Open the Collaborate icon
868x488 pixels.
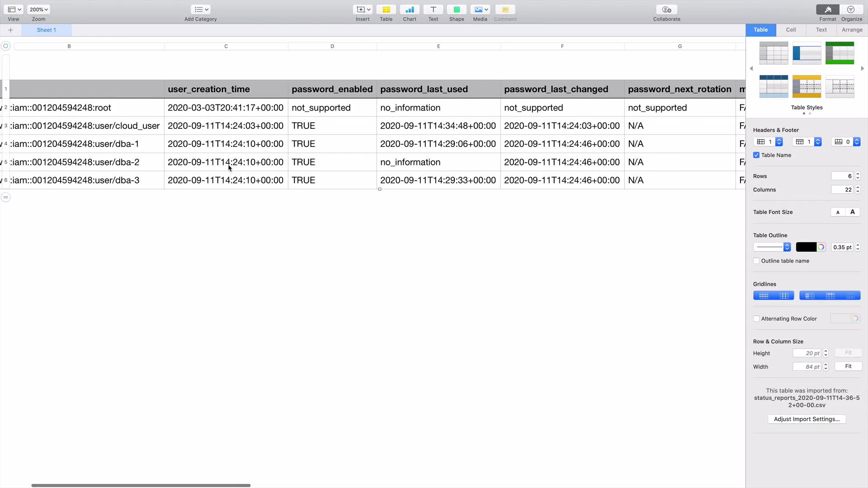pos(666,10)
